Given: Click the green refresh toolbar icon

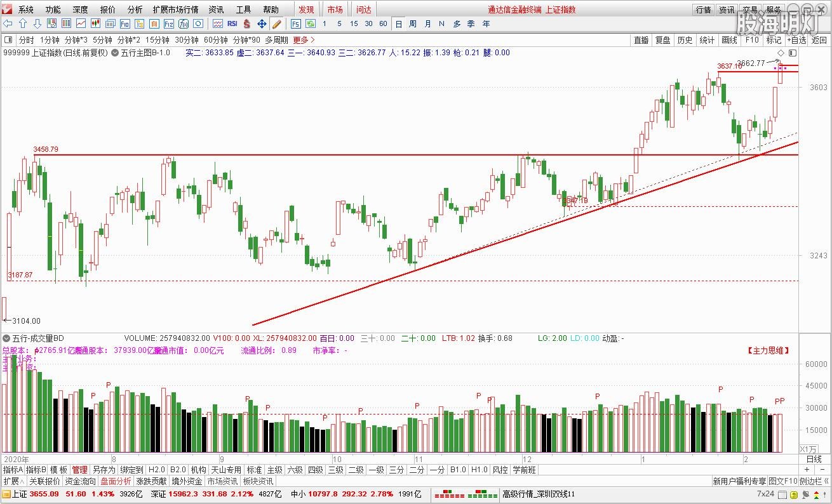Looking at the screenshot, I should click(310, 23).
